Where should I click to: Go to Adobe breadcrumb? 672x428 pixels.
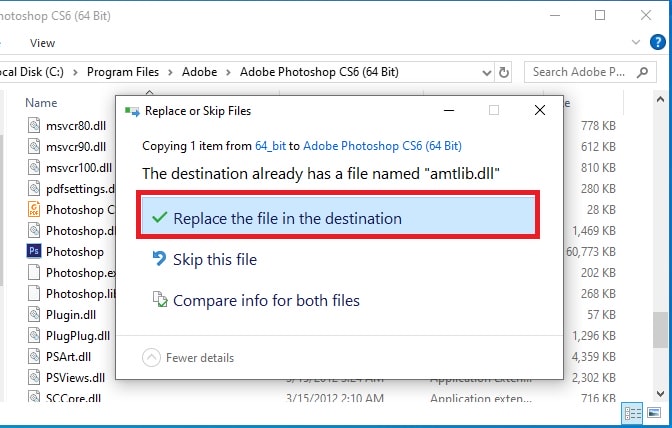[199, 72]
